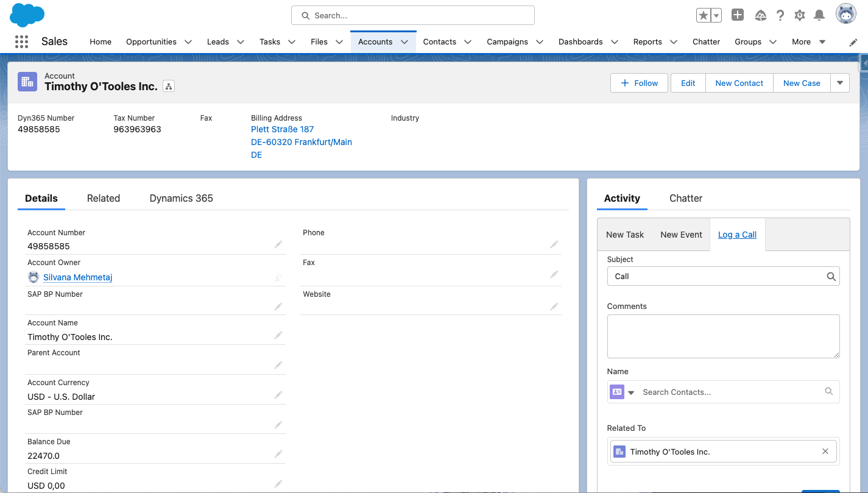Open the Reports navigation tab
The height and width of the screenshot is (493, 868).
[647, 42]
